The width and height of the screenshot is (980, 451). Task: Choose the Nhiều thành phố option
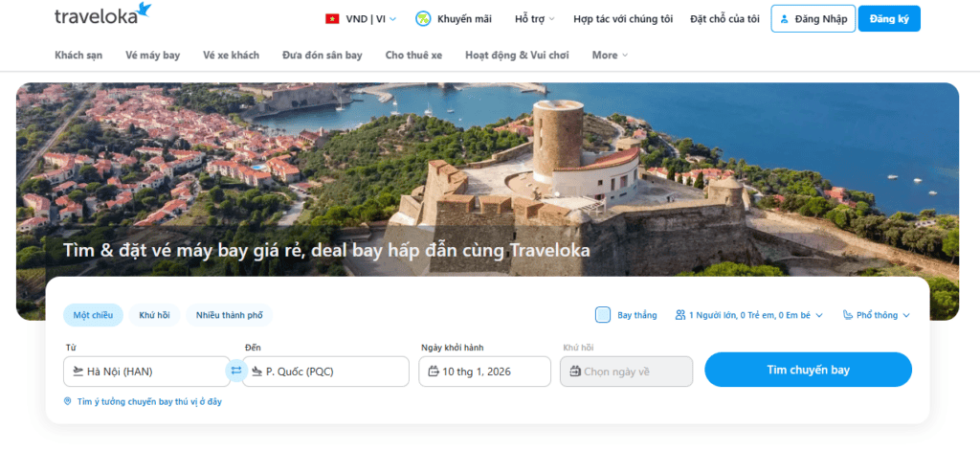229,315
